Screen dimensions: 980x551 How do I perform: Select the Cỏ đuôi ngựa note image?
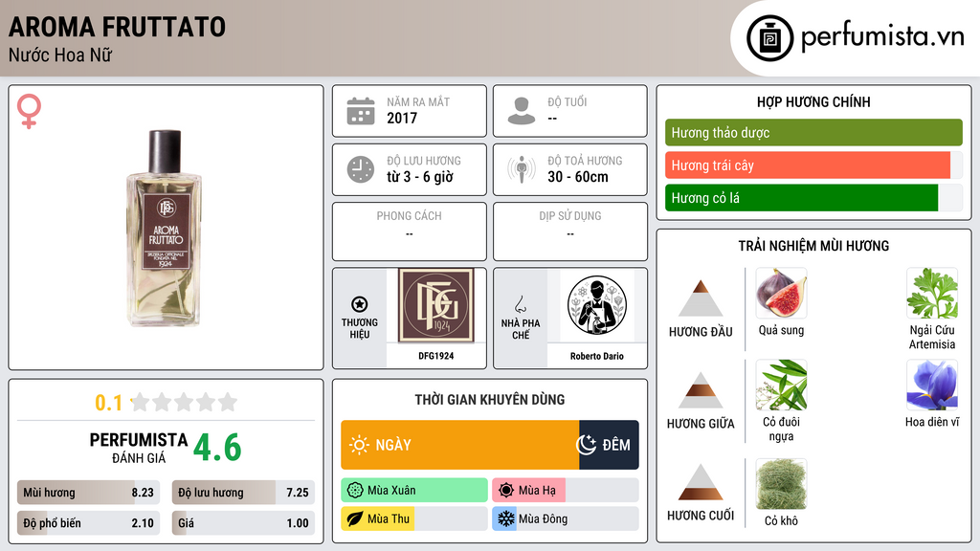(x=781, y=385)
